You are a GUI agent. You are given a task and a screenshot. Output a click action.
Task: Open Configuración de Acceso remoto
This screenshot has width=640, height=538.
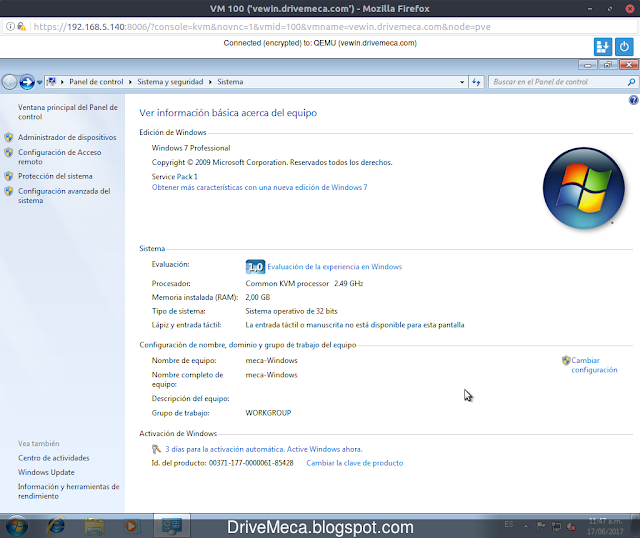click(x=60, y=157)
